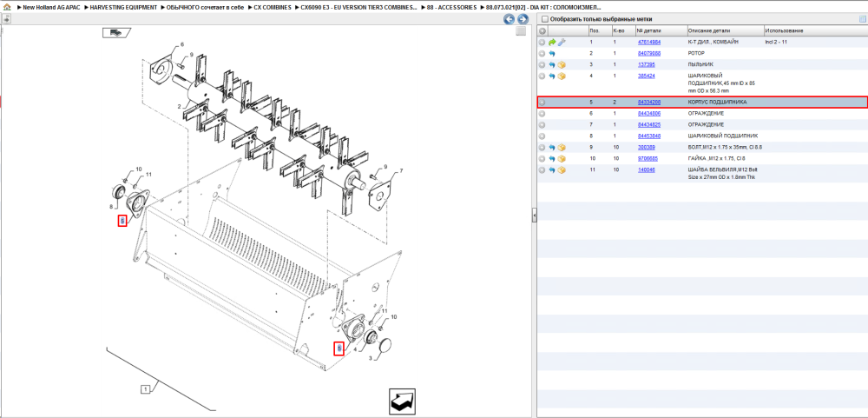The width and height of the screenshot is (868, 418).
Task: Click the small gray square button above diagram
Action: click(520, 31)
